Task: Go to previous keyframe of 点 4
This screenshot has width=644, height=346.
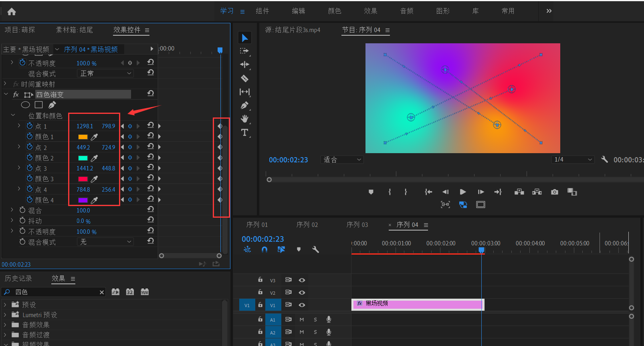Action: [x=122, y=189]
